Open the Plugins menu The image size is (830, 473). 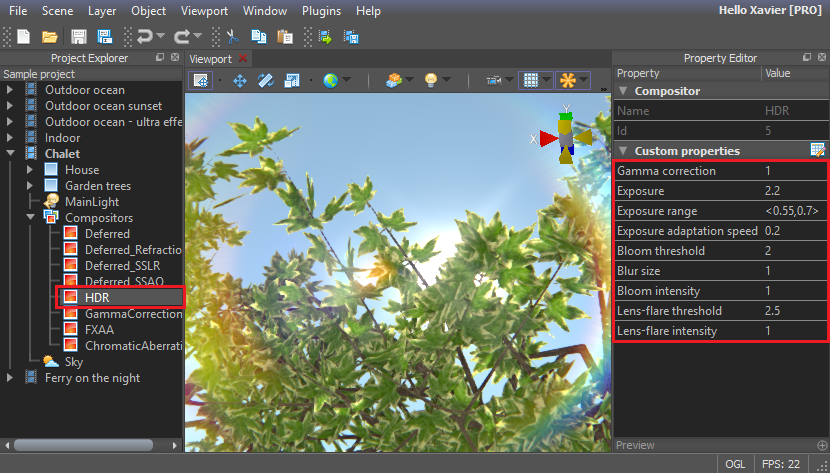point(320,11)
